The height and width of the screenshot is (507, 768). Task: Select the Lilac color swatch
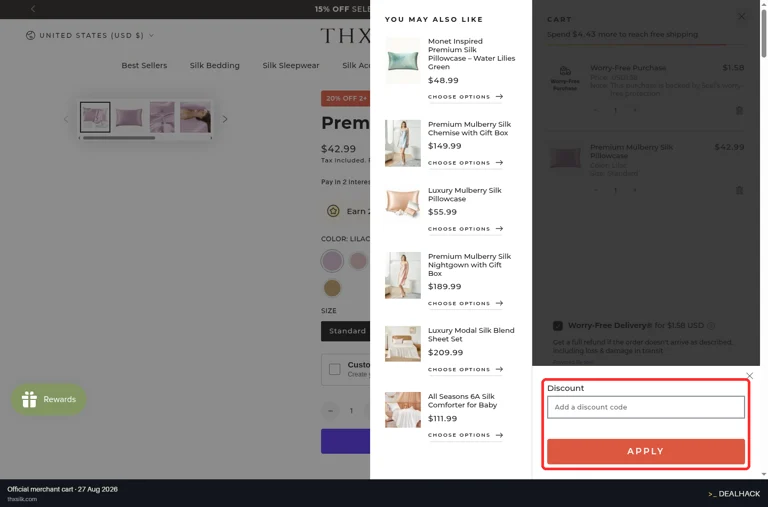click(x=332, y=261)
